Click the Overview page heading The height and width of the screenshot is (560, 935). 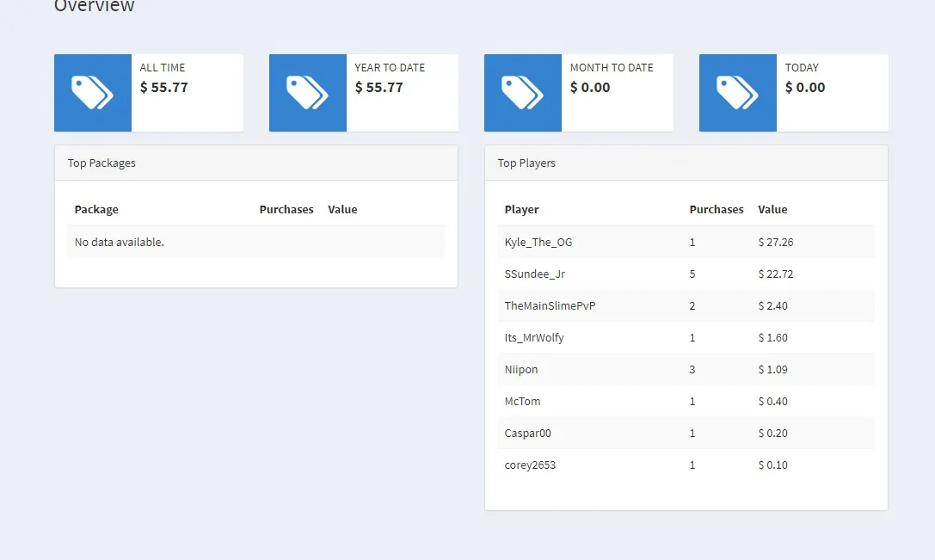[95, 6]
